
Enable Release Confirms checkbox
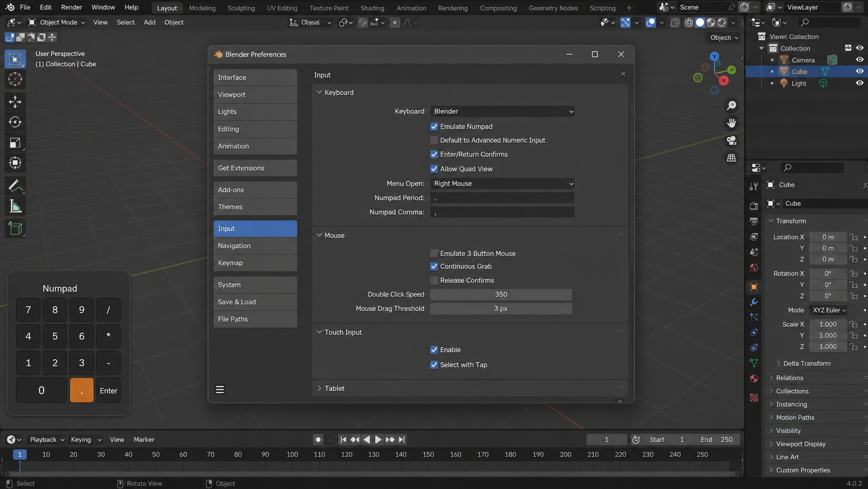click(434, 281)
